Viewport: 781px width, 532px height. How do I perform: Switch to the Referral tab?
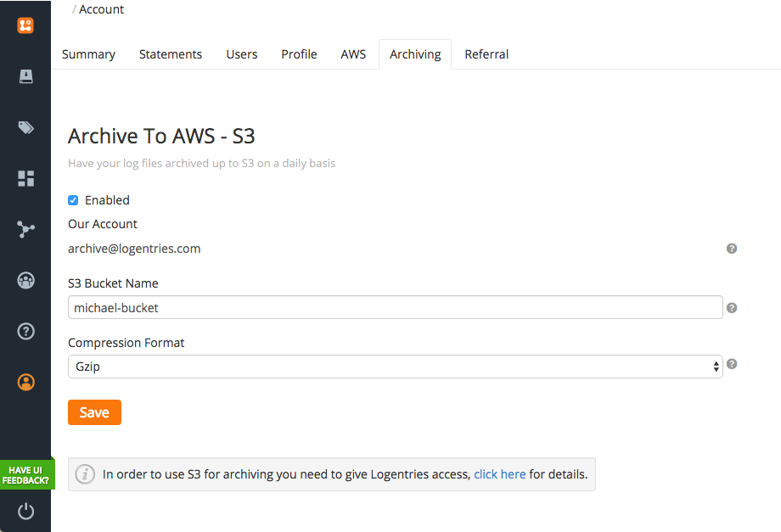486,54
